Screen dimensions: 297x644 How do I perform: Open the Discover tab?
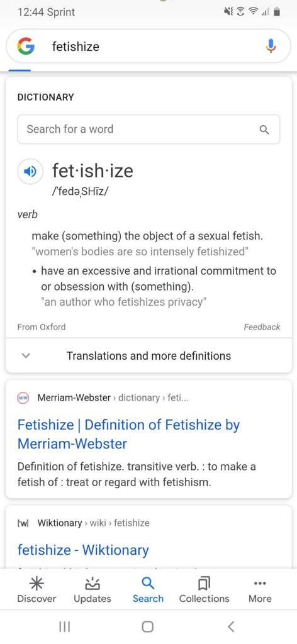(36, 590)
